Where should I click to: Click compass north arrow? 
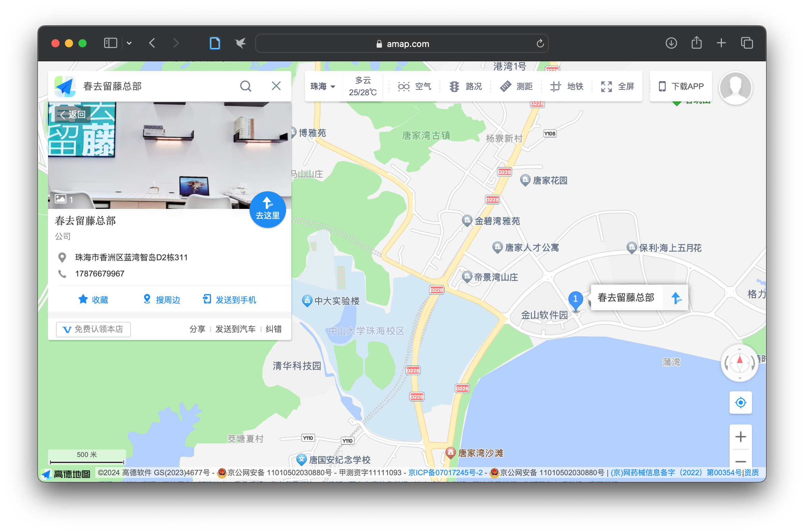pyautogui.click(x=739, y=361)
